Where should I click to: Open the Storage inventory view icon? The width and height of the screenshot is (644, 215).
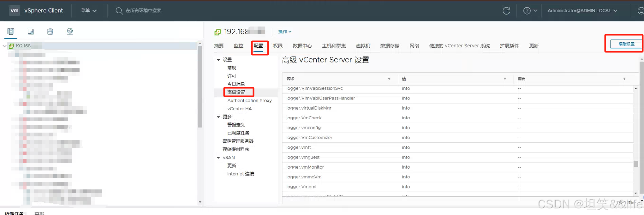[x=50, y=32]
